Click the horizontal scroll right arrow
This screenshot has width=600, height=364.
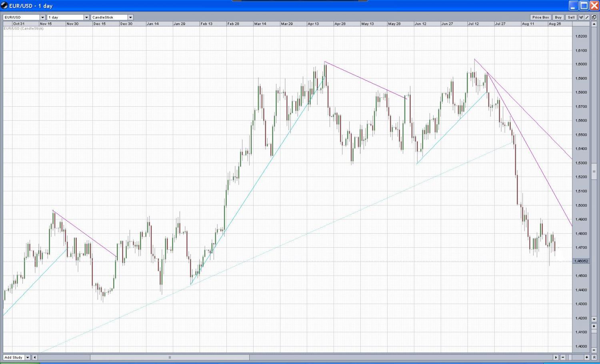(556, 357)
